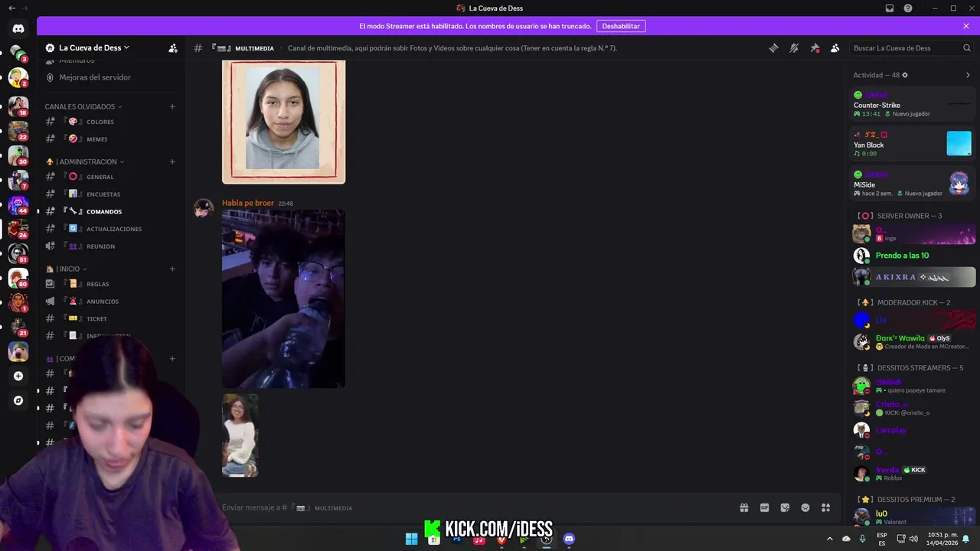Open MiSide activity card
The height and width of the screenshot is (551, 980).
click(x=912, y=184)
